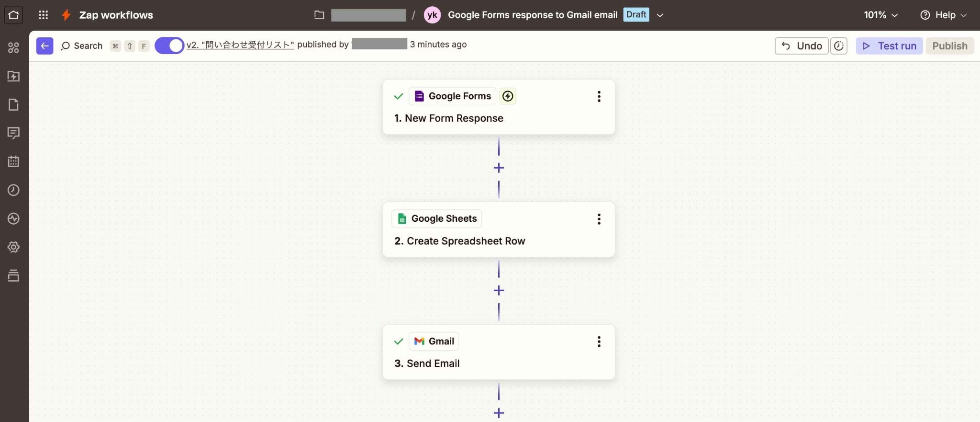Open the Gmail step three-dot menu
Screen dimensions: 980x422
[x=599, y=342]
